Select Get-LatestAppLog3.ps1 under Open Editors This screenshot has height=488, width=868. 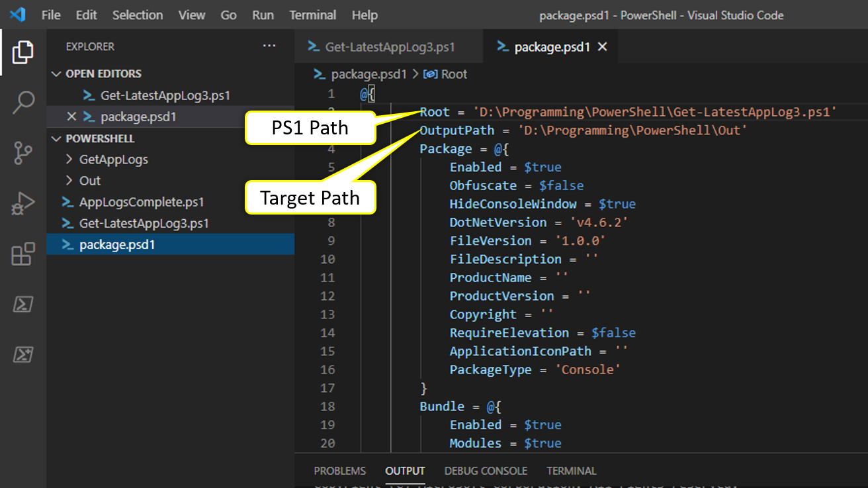tap(165, 95)
